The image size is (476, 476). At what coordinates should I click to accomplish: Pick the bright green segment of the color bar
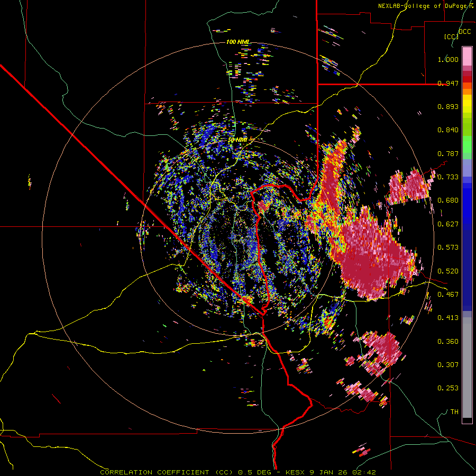pos(467,144)
